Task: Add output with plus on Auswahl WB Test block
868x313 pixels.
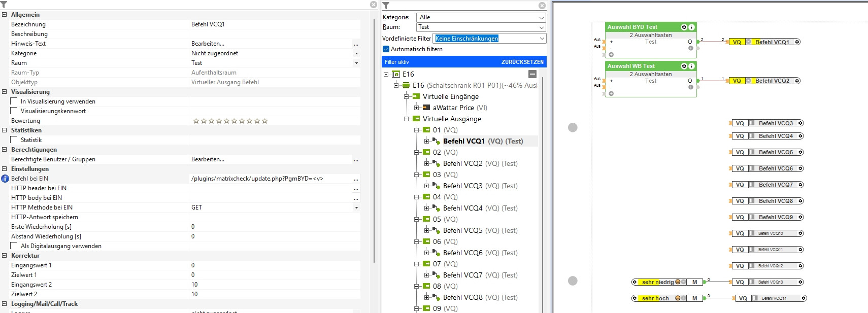Action: pyautogui.click(x=691, y=87)
